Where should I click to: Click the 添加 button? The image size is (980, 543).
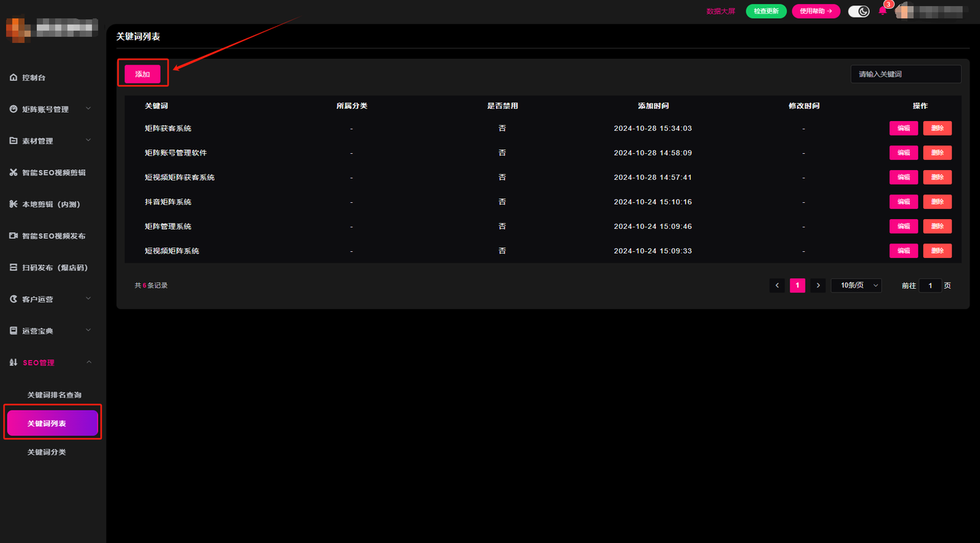pyautogui.click(x=142, y=74)
